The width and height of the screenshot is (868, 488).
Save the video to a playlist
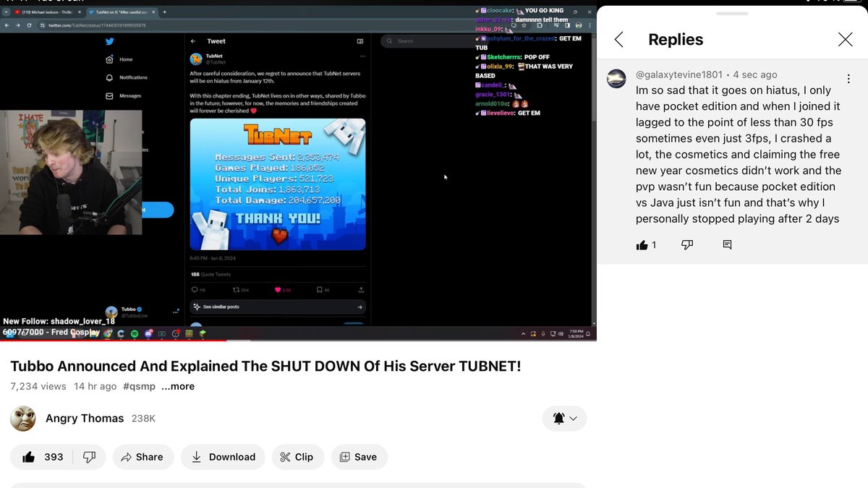[359, 457]
